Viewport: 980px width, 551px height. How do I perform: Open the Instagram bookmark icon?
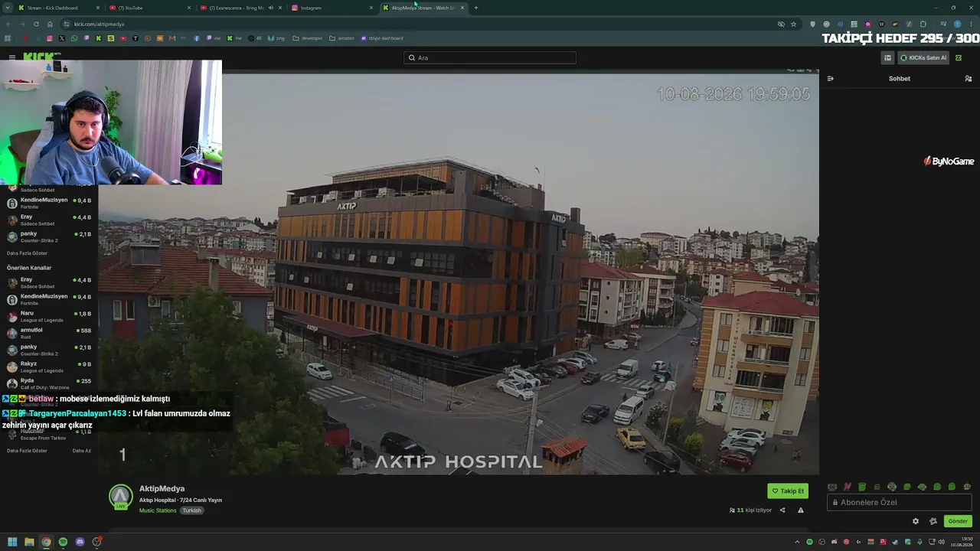50,38
